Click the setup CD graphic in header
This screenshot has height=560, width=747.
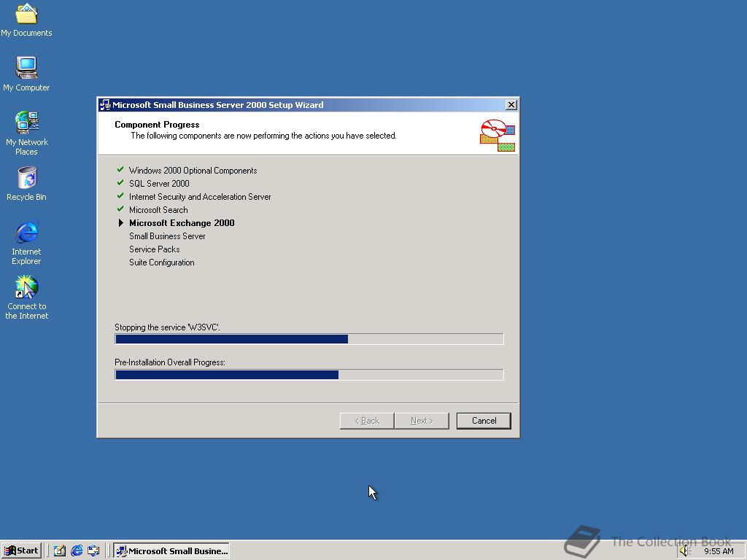tap(498, 135)
